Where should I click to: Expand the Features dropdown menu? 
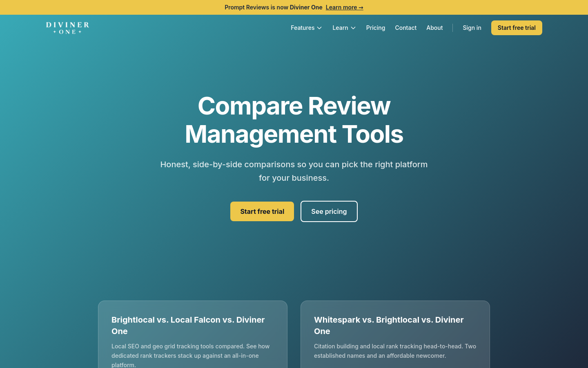point(306,28)
